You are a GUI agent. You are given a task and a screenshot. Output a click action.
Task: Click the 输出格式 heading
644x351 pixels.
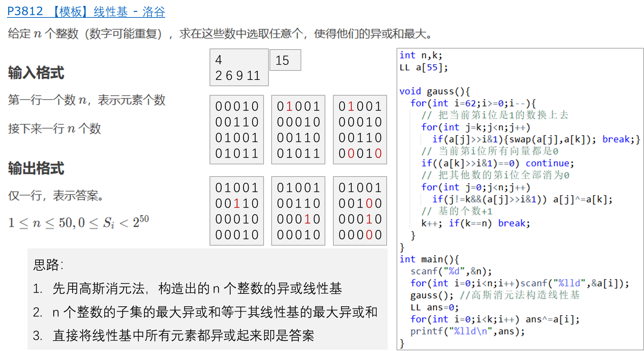tap(36, 168)
